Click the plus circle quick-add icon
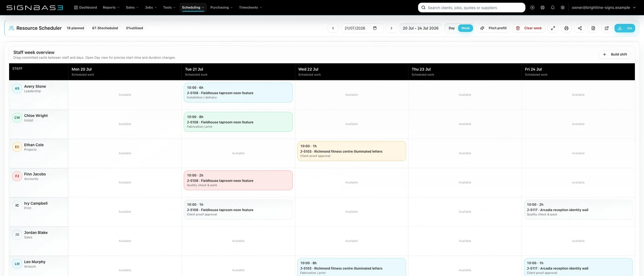The width and height of the screenshot is (644, 276). [x=532, y=7]
